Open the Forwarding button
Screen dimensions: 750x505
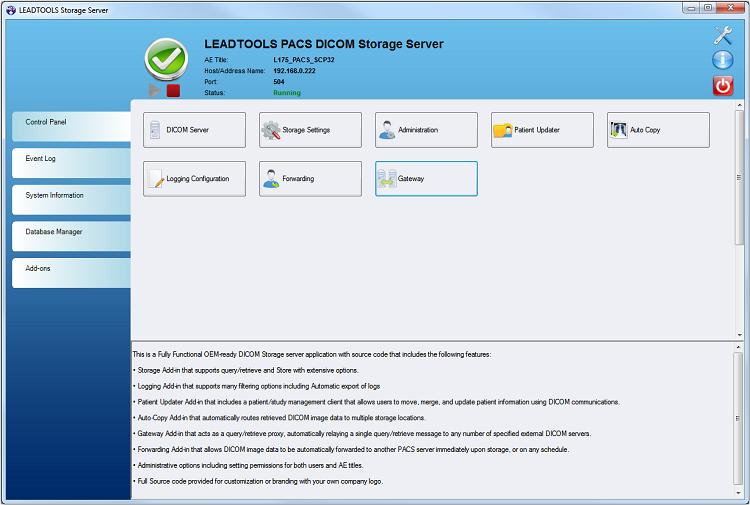tap(310, 179)
